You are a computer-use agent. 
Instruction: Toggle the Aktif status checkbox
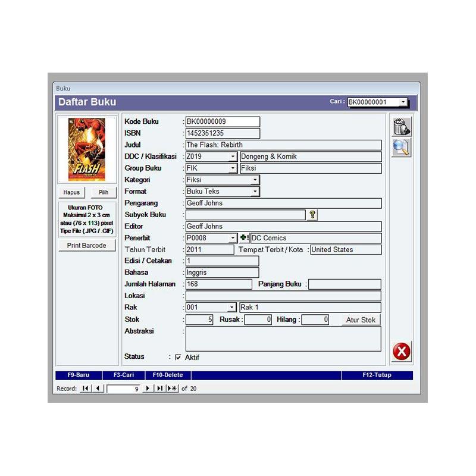[178, 358]
